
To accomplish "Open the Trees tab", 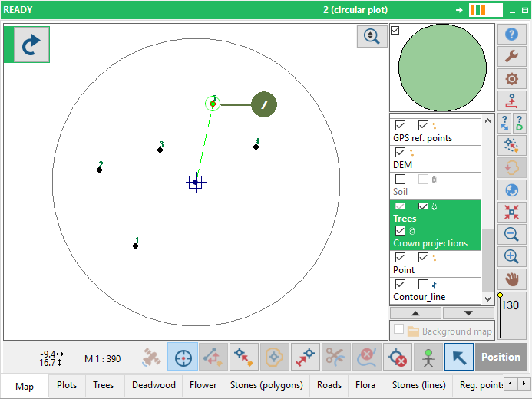I will (104, 385).
